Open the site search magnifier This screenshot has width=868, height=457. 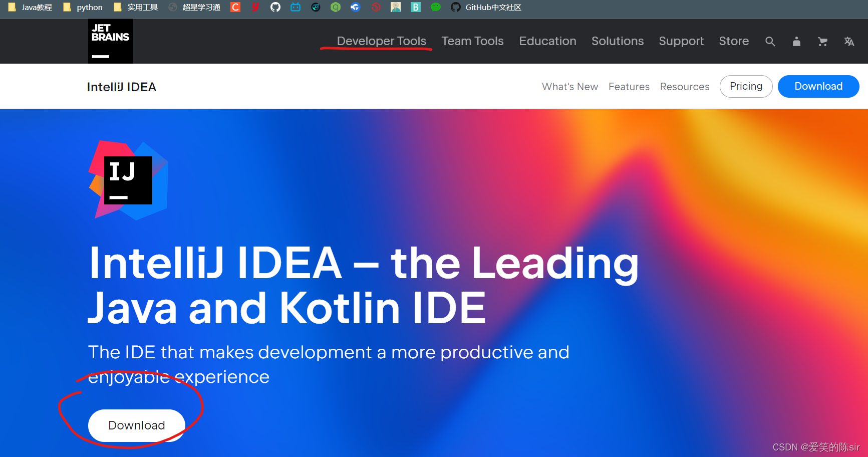(770, 42)
